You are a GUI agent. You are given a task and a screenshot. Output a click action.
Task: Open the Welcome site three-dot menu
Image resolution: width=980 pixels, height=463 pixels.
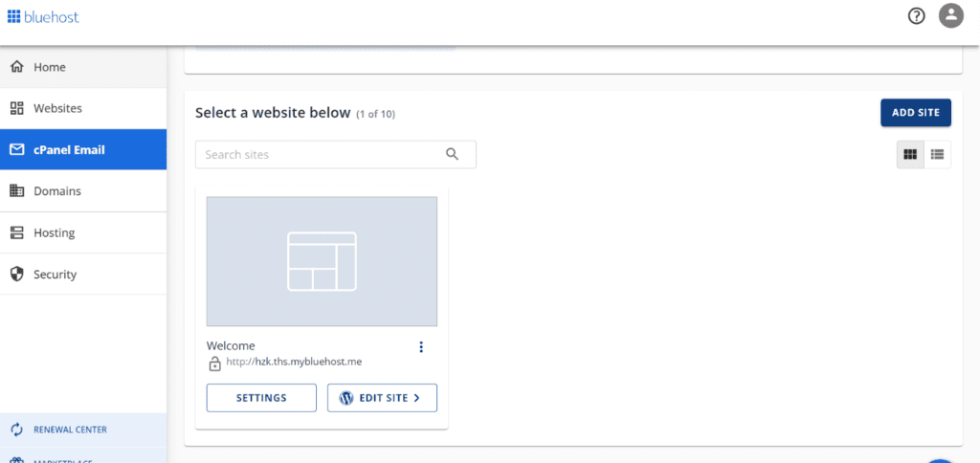(x=421, y=347)
